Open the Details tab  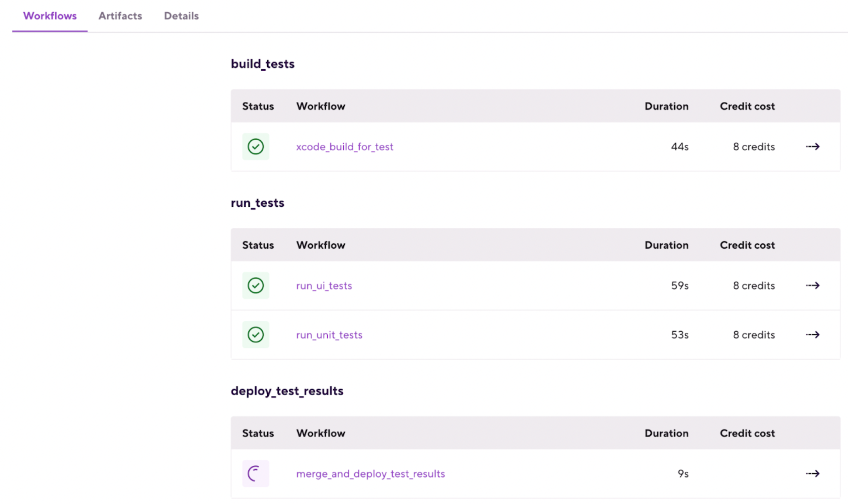coord(181,16)
